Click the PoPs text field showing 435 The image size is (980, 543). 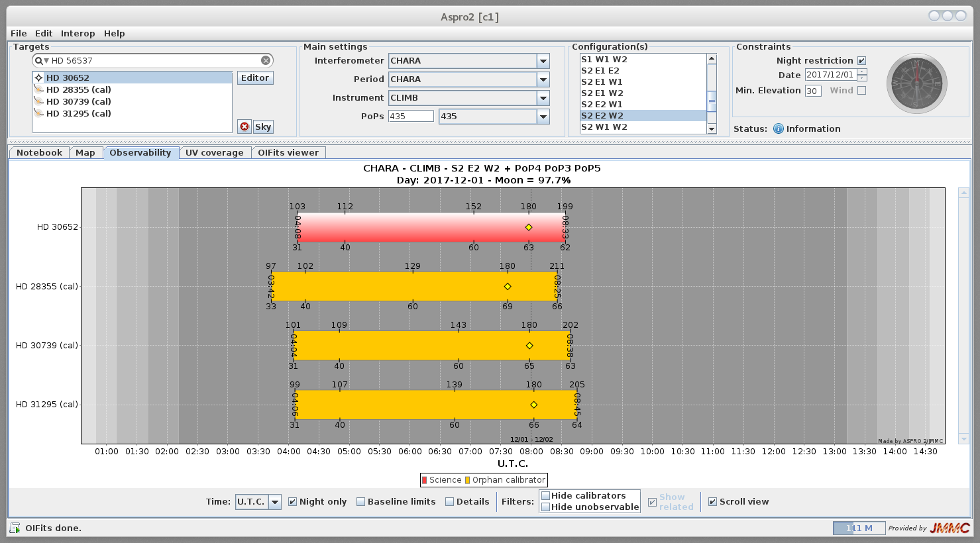[x=411, y=116]
